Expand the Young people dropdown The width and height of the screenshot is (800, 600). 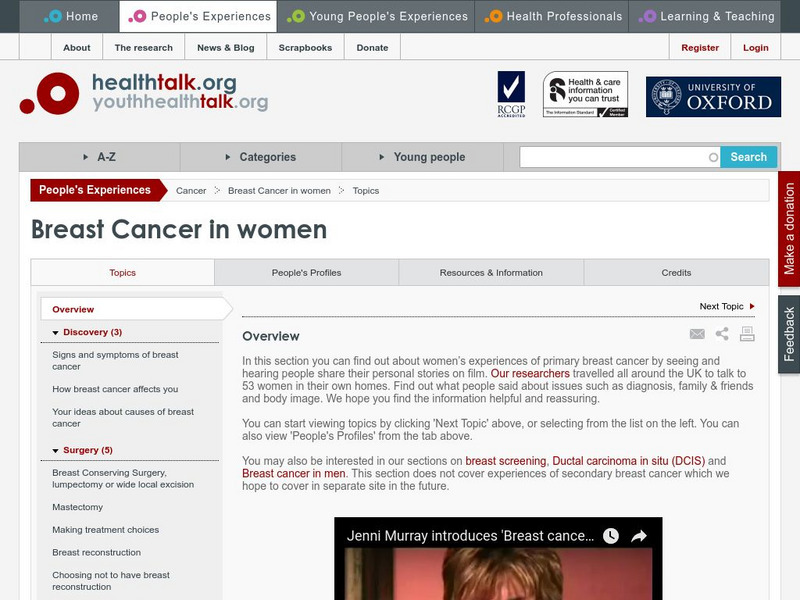tap(422, 157)
